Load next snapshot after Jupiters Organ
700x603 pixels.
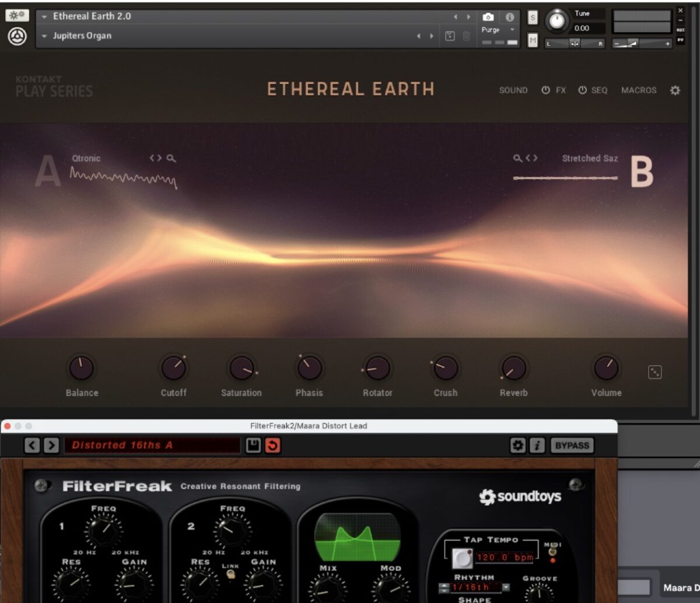(x=432, y=36)
